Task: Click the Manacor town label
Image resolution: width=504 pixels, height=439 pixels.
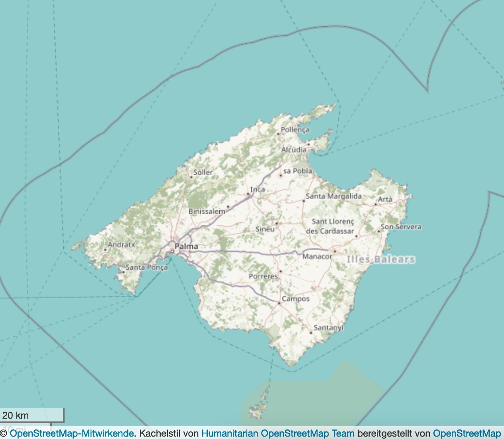Action: 317,256
